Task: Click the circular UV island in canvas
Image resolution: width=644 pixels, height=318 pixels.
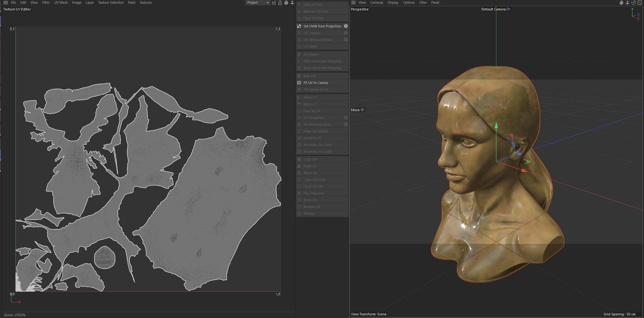Action: 105,257
